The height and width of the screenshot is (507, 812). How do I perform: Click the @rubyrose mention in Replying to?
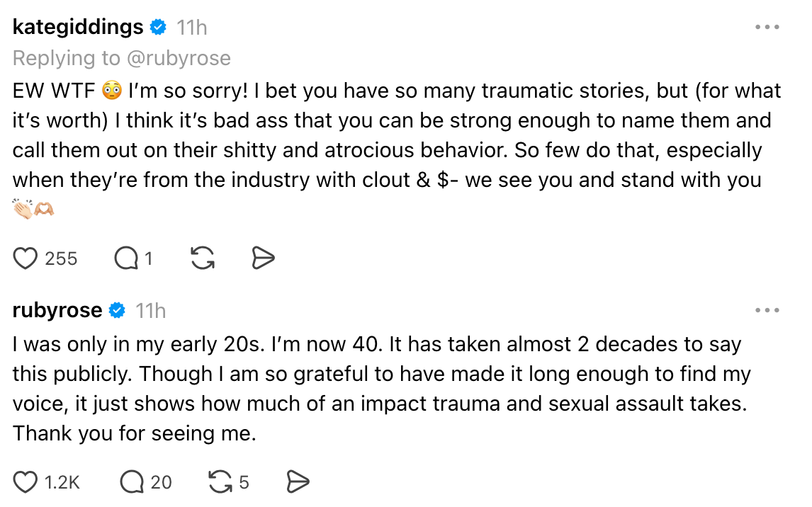(179, 58)
